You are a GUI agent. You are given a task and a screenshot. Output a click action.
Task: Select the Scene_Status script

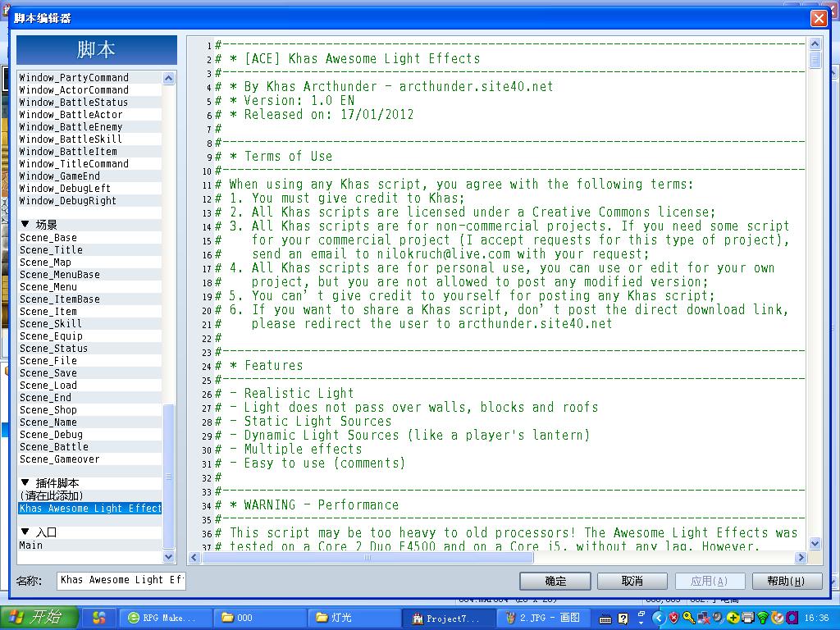[89, 349]
